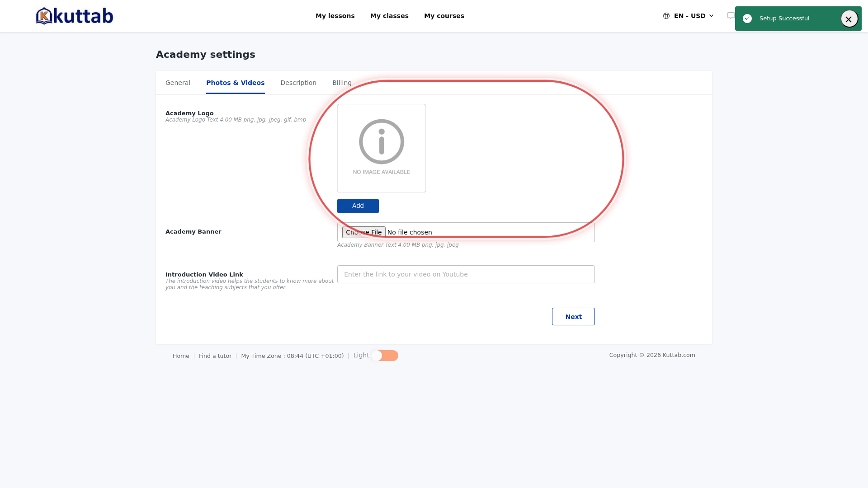Image resolution: width=868 pixels, height=488 pixels.
Task: Click the Copyright Kuttab.com text
Action: (652, 355)
